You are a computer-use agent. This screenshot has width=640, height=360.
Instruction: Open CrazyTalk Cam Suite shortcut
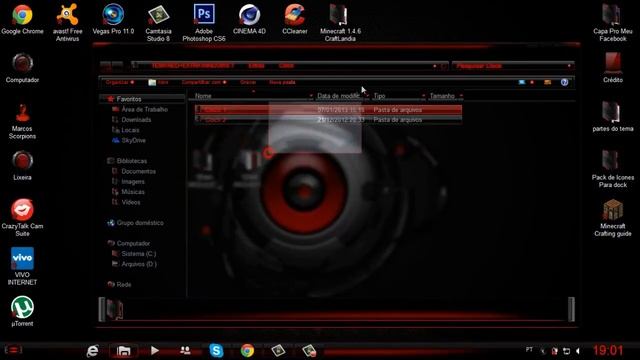pyautogui.click(x=22, y=217)
